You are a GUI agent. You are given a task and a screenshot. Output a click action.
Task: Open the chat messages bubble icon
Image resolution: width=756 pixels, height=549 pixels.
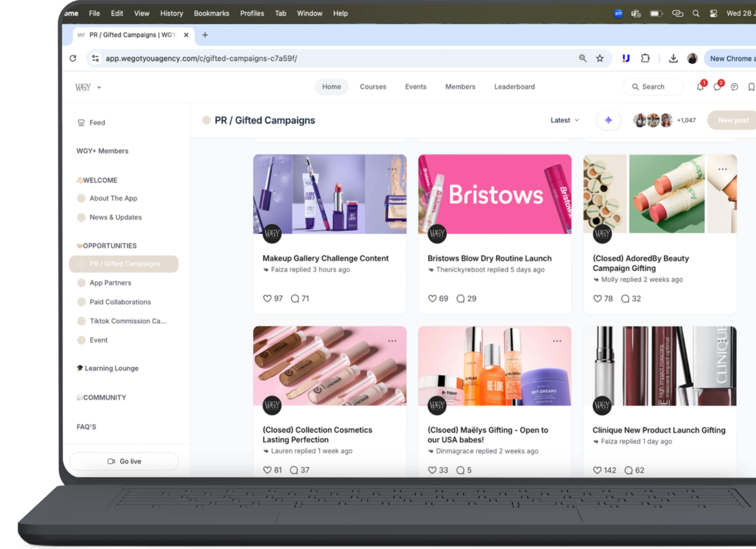pyautogui.click(x=717, y=87)
